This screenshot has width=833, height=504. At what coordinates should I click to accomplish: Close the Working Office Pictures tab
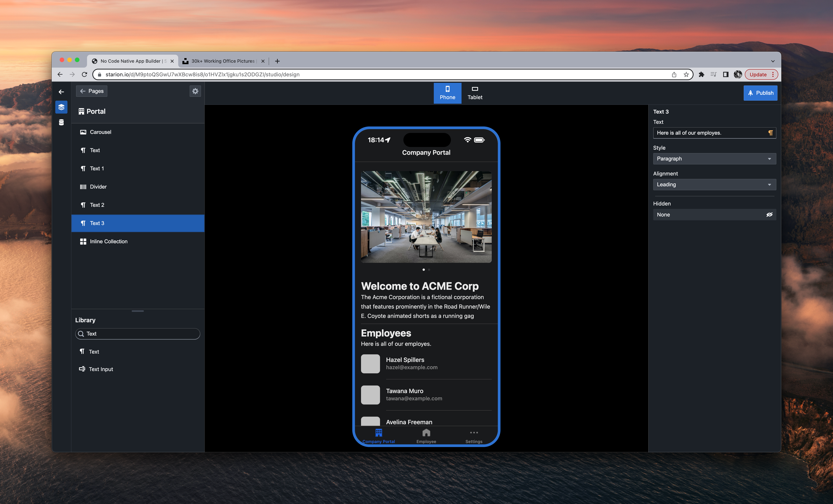263,61
